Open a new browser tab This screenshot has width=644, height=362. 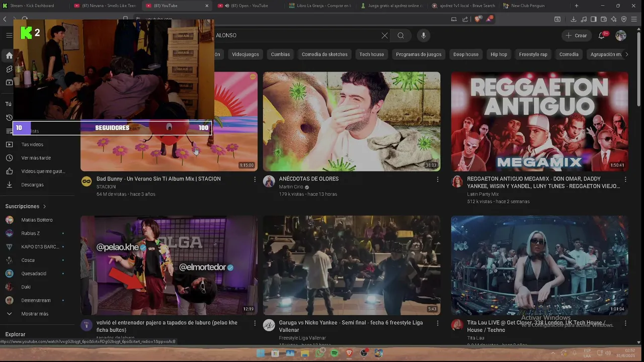[577, 6]
